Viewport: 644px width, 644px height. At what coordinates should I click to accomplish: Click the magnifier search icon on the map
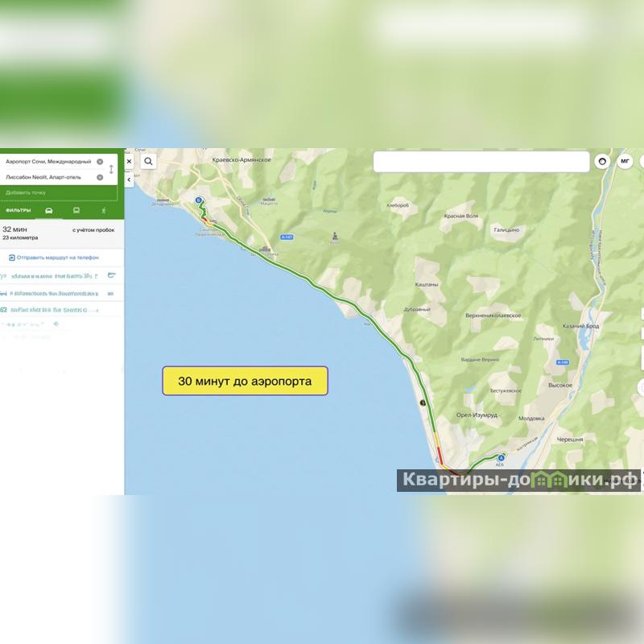pos(148,161)
